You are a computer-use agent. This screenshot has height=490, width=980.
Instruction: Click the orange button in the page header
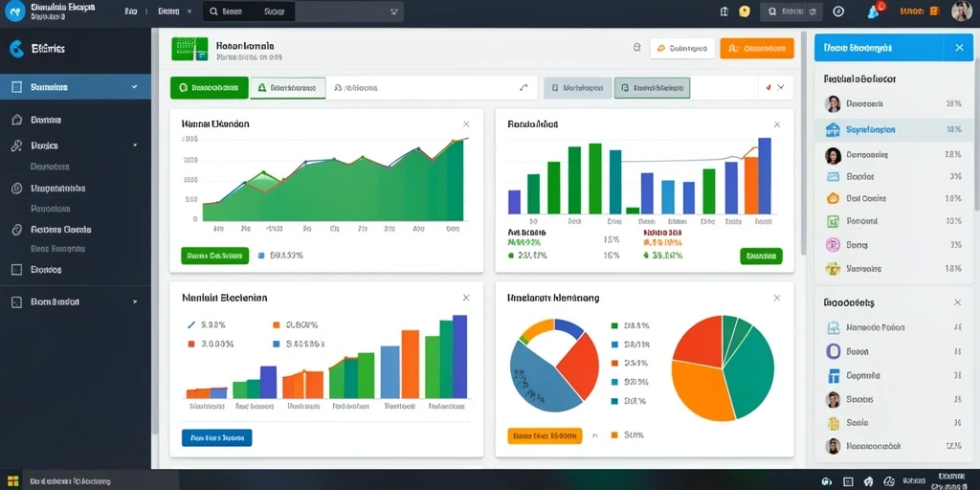[757, 48]
